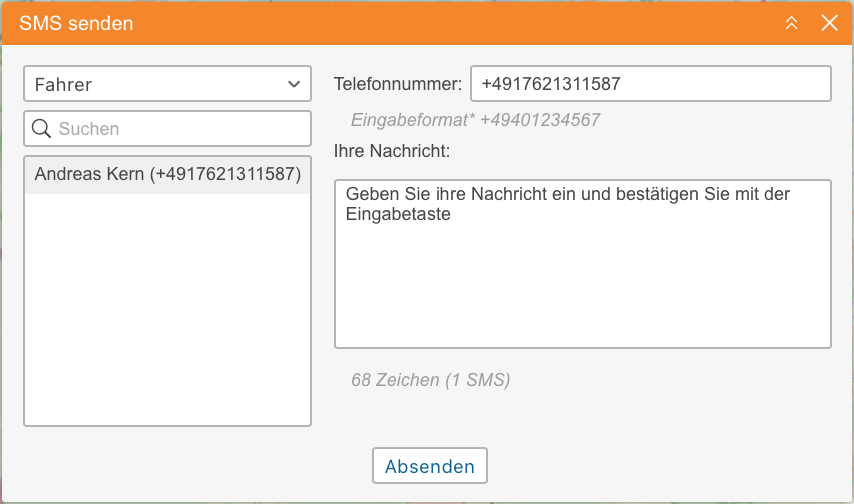The image size is (854, 504).
Task: Click the orange title bar's empty middle area
Action: (x=450, y=23)
